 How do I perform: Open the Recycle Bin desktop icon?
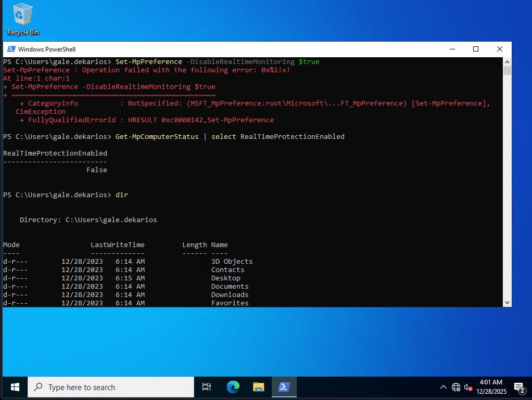coord(23,19)
